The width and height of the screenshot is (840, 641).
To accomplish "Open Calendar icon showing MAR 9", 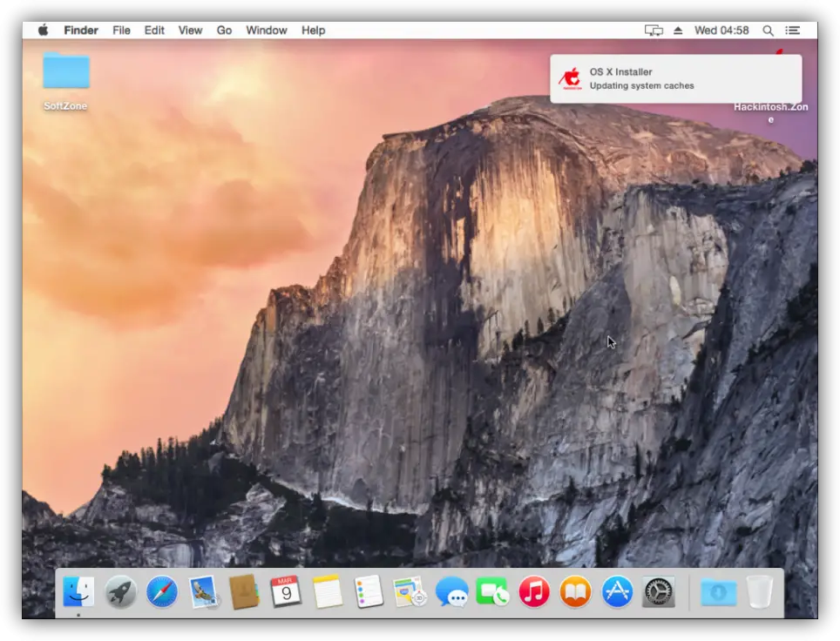I will pyautogui.click(x=286, y=591).
